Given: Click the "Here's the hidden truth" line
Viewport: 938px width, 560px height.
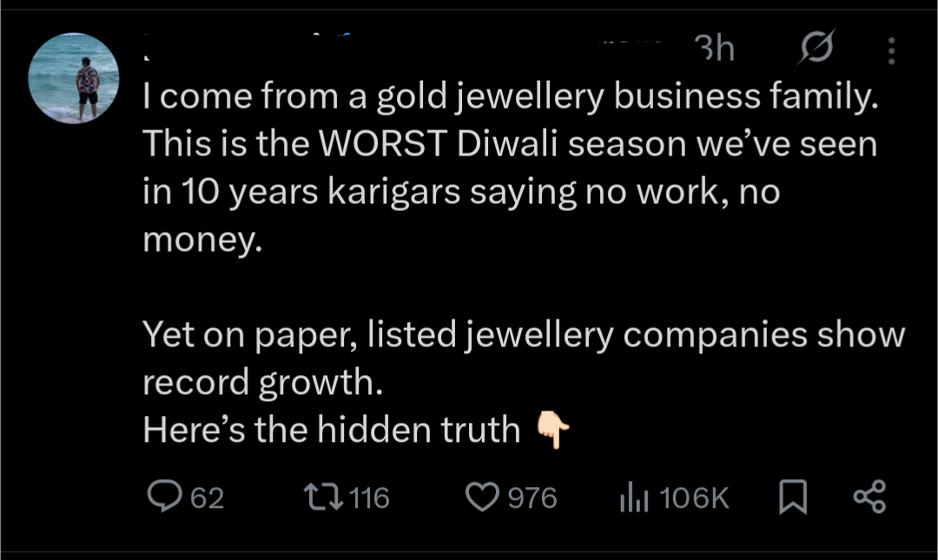Looking at the screenshot, I should (331, 430).
